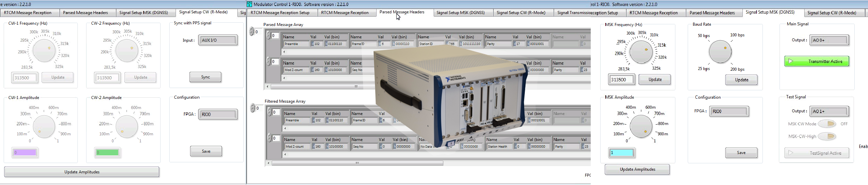Viewport: 868px width, 185px height.
Task: Step the Parsed Message Array second row index
Action: tap(268, 61)
